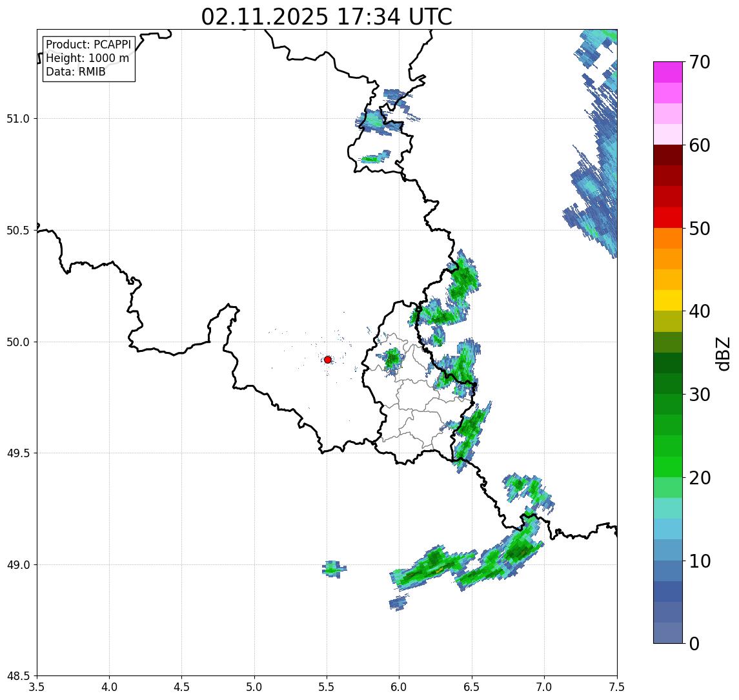Click the 3.5 longitude tick label
739x700 pixels.
pyautogui.click(x=37, y=686)
